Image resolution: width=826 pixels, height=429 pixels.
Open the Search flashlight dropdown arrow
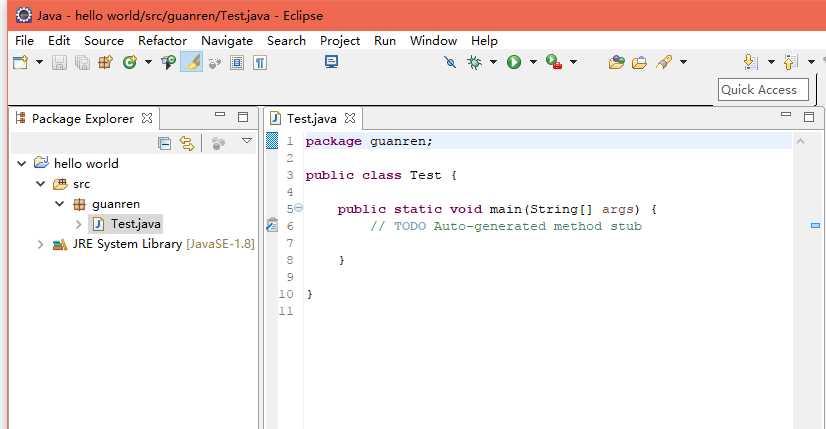tap(683, 62)
